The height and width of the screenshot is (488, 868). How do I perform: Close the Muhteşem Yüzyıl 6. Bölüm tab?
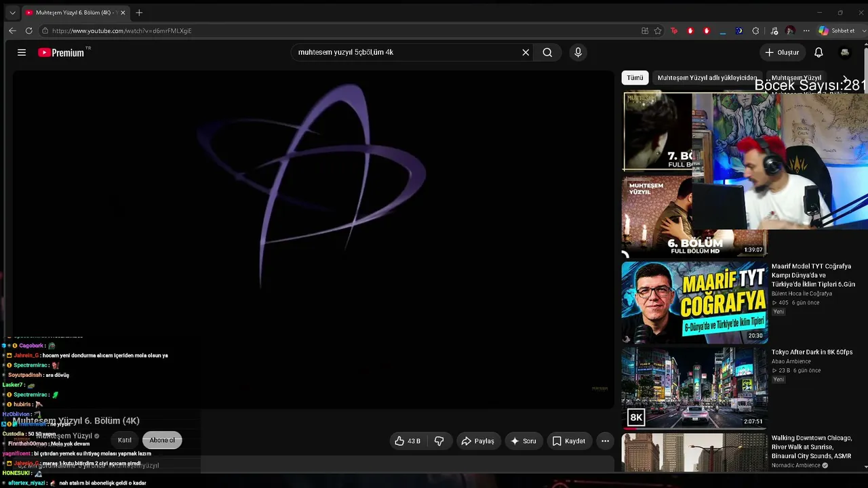tap(123, 12)
